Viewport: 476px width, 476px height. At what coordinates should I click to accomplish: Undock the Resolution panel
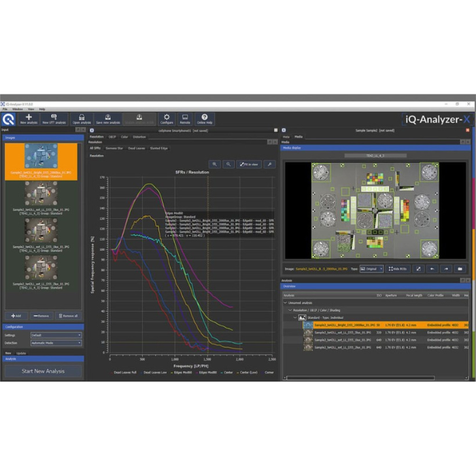[x=270, y=142]
